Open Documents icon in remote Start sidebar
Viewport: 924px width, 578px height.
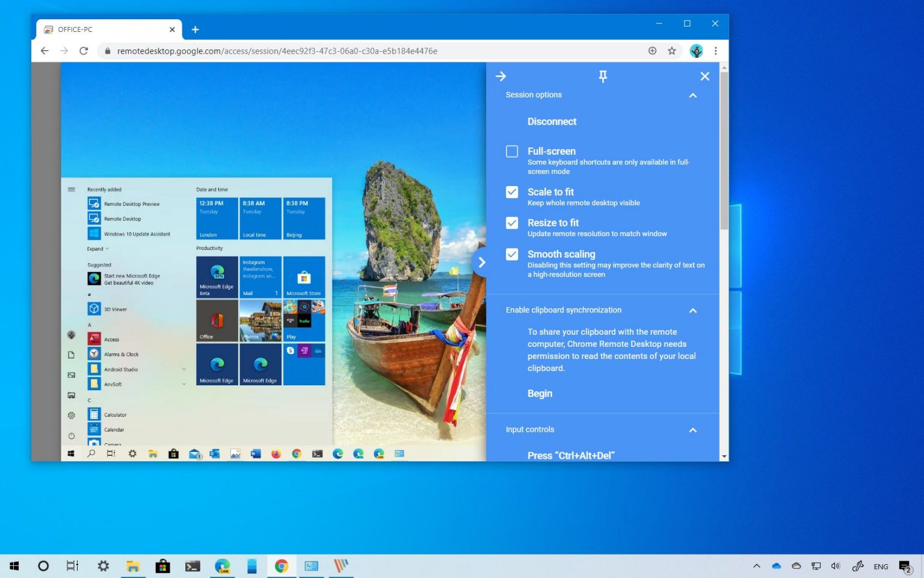71,355
